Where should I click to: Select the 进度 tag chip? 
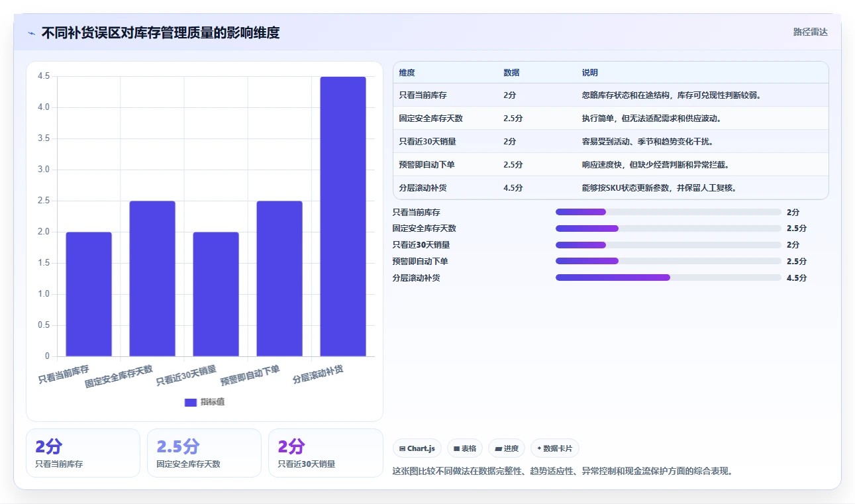pos(507,448)
